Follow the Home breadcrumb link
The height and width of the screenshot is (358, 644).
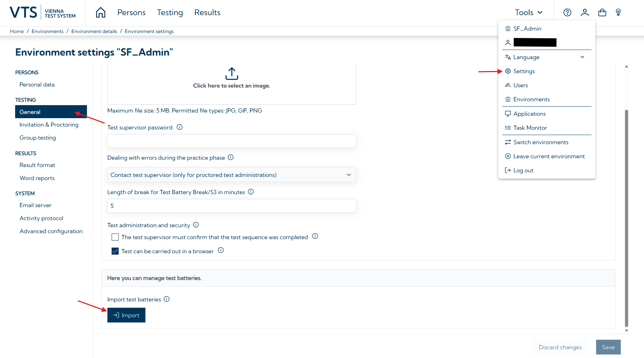(17, 31)
